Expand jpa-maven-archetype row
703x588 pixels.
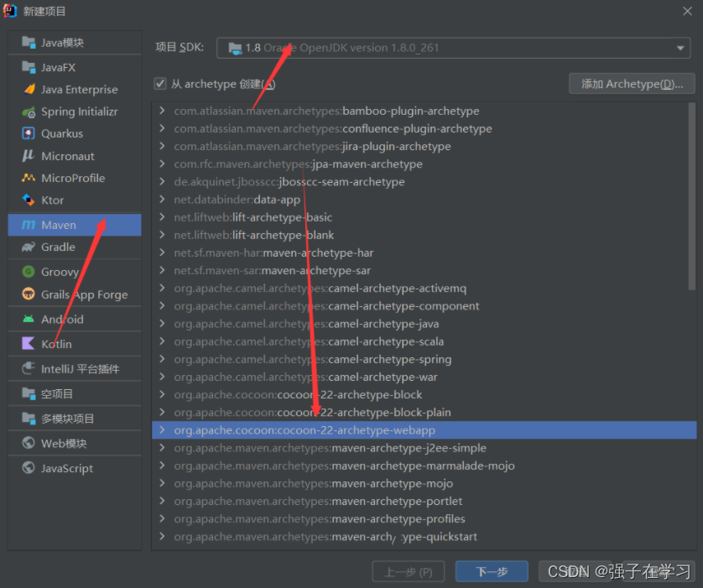tap(162, 164)
